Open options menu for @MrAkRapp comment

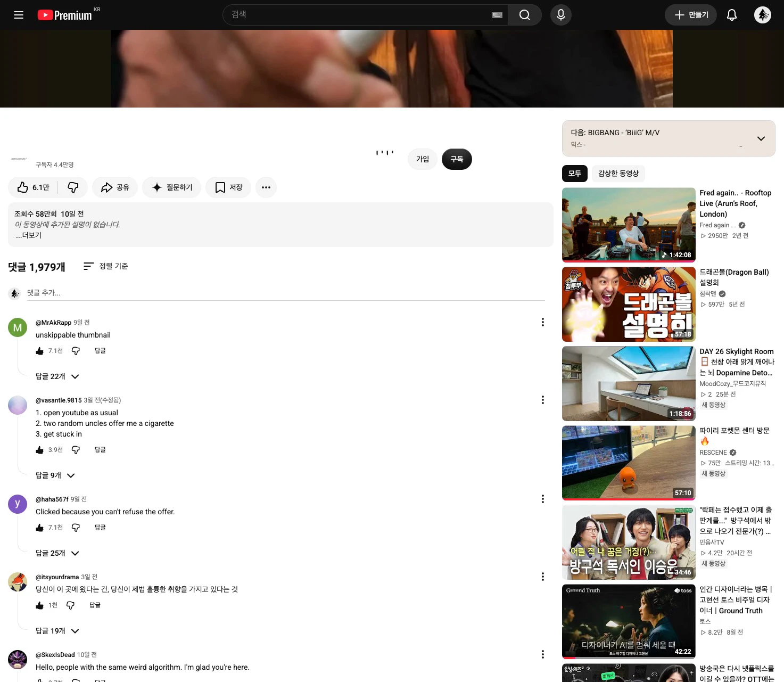pos(542,322)
